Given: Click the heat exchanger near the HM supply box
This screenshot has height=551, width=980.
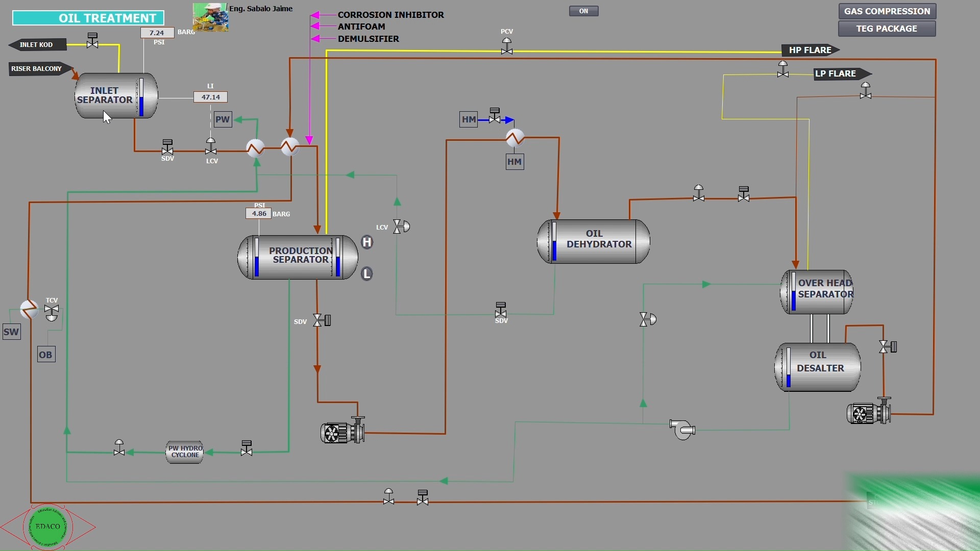Looking at the screenshot, I should coord(515,138).
